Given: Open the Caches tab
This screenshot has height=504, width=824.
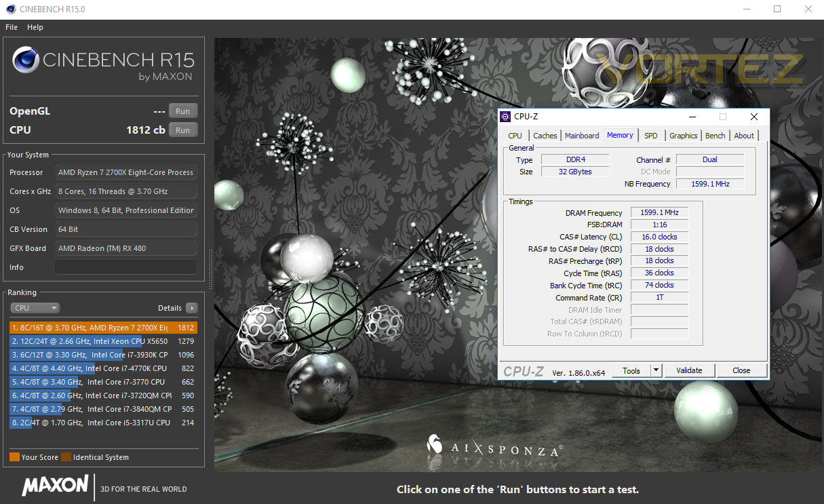Looking at the screenshot, I should coord(545,135).
